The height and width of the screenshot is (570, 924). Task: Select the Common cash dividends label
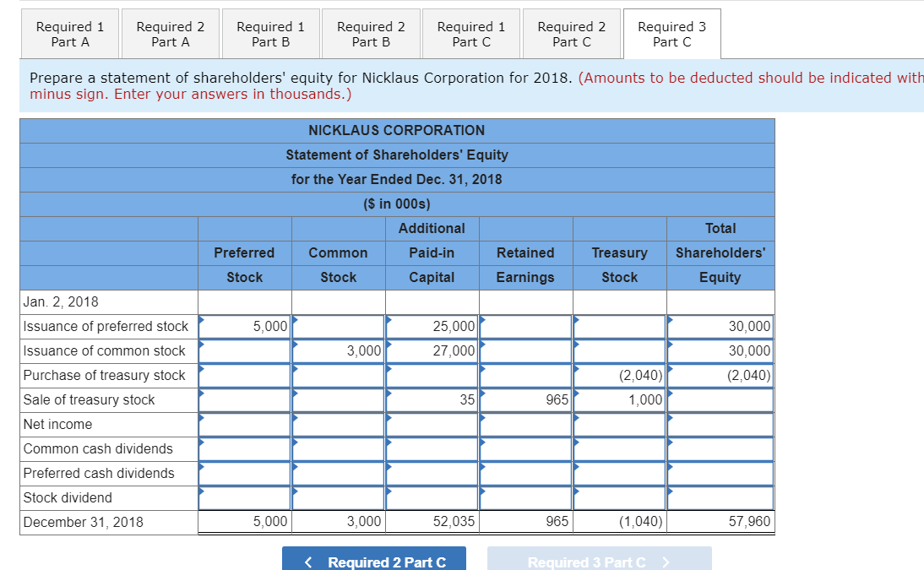tap(98, 449)
